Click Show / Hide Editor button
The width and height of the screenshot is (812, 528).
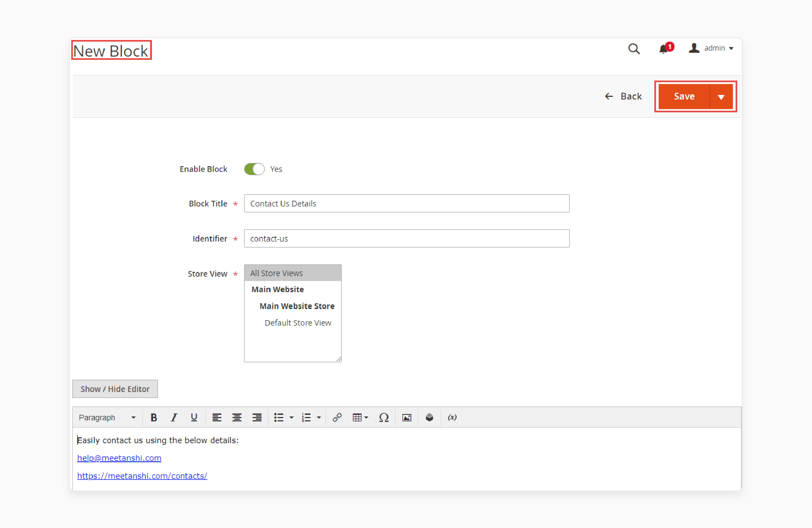point(115,389)
